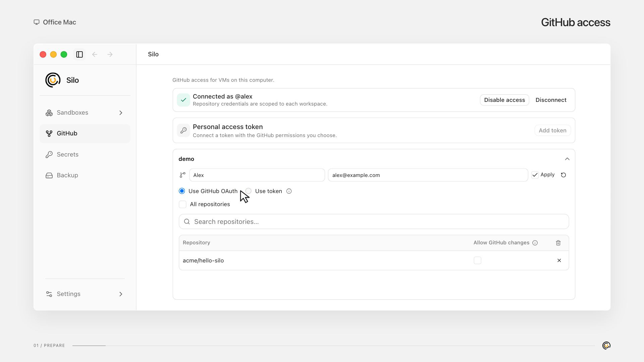Click the Sandboxes cubes icon

point(49,113)
